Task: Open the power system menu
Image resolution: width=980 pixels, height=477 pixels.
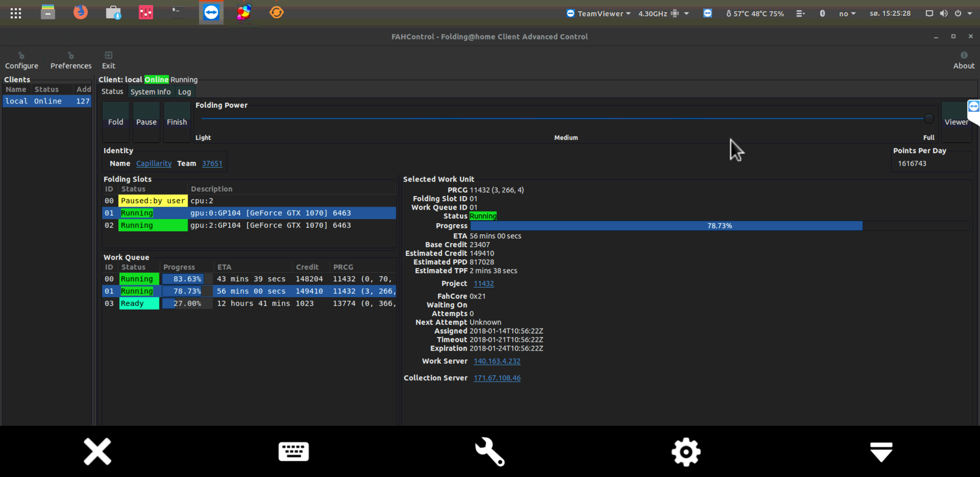Action: [x=963, y=13]
